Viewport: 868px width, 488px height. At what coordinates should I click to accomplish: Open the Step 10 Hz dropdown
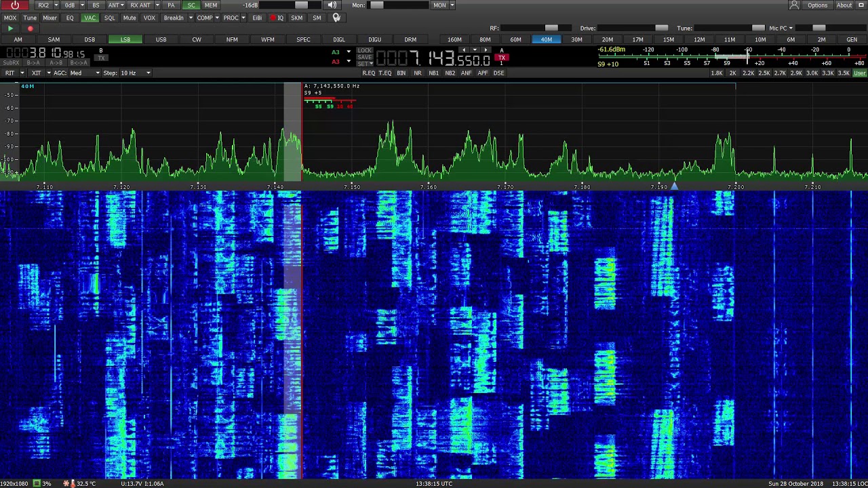[136, 73]
